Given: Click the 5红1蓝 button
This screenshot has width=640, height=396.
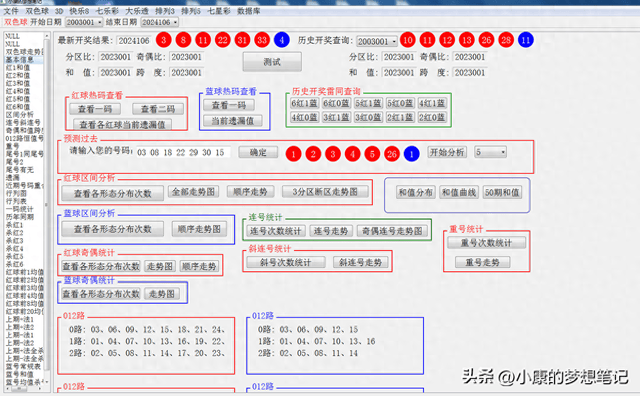Looking at the screenshot, I should [x=368, y=103].
